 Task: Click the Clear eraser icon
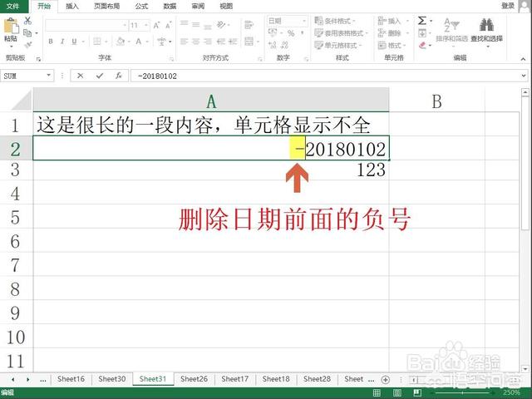tap(422, 45)
